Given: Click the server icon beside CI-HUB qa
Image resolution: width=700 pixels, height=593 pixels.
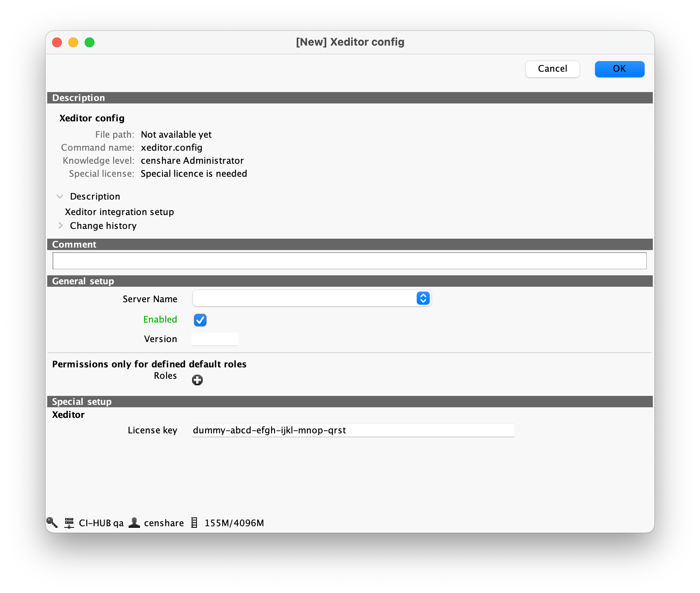Looking at the screenshot, I should click(x=69, y=523).
